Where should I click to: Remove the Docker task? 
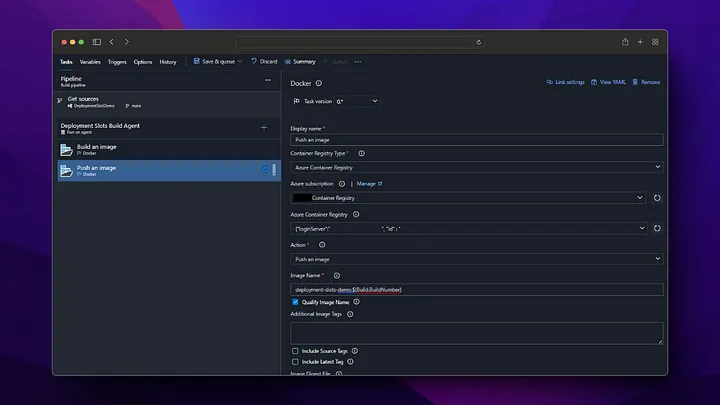tap(646, 82)
